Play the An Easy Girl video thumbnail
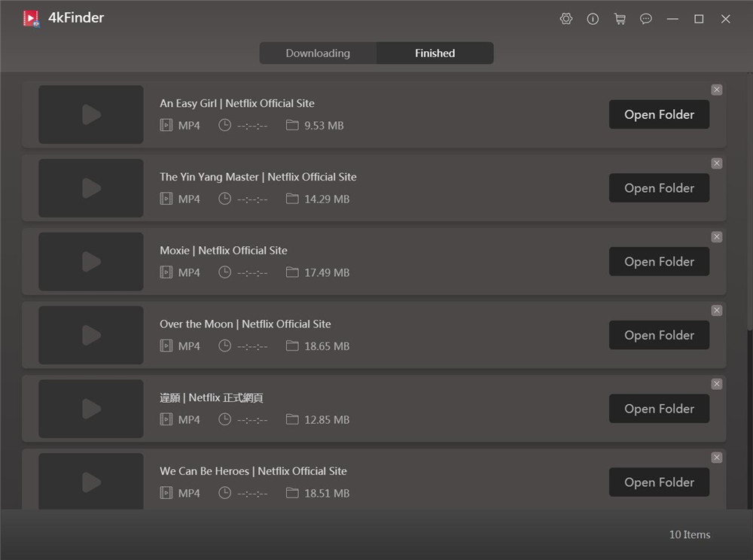Screen dimensions: 753x560 [x=90, y=114]
